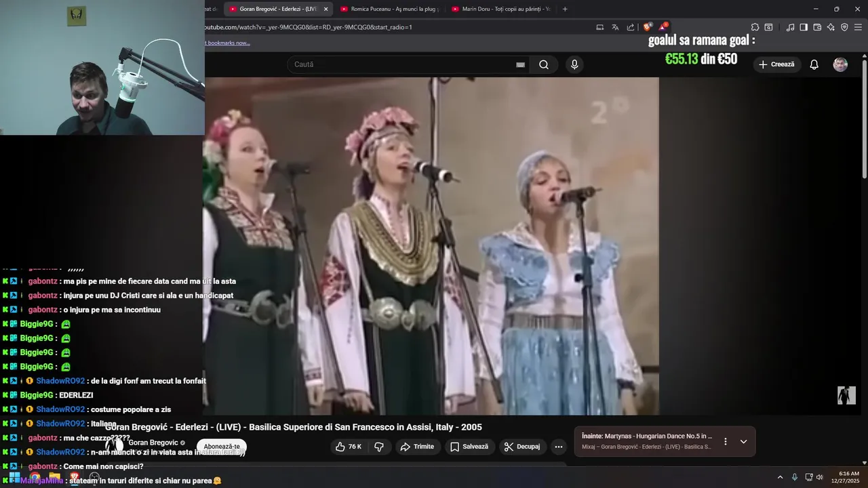868x488 pixels.
Task: Open the Brave Shields lion icon
Action: (648, 27)
